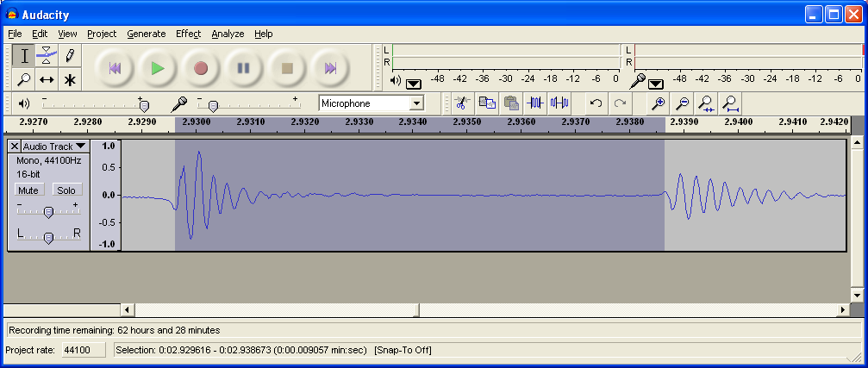Viewport: 868px width, 368px height.
Task: Open the Effect menu
Action: coord(188,34)
